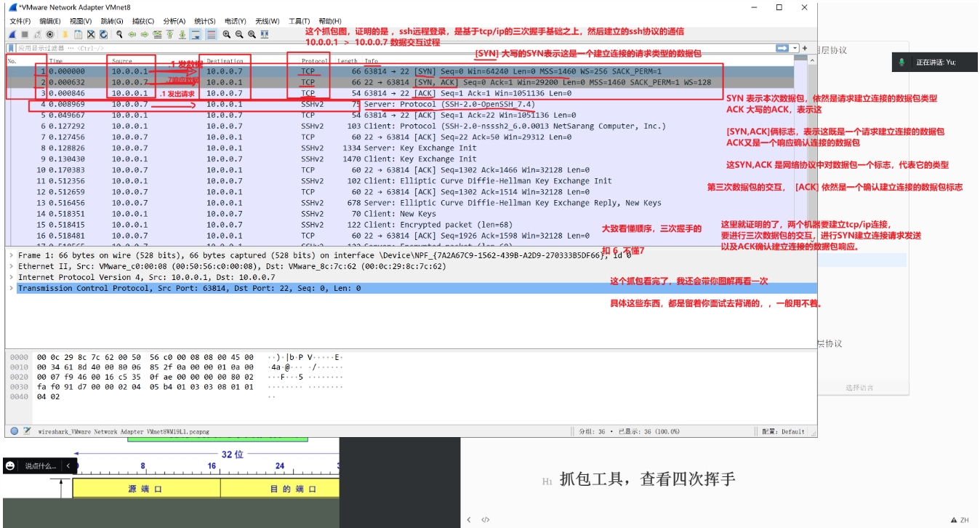
Task: Click the reload capture file icon
Action: (x=104, y=34)
